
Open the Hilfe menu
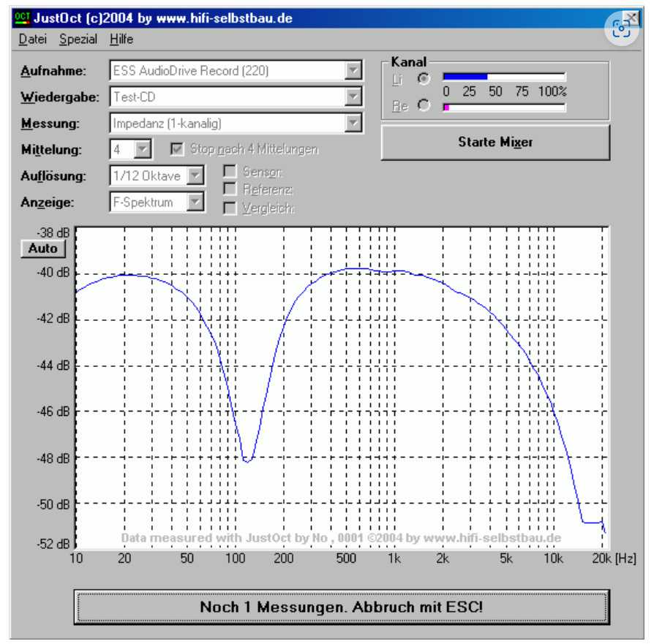coord(121,39)
